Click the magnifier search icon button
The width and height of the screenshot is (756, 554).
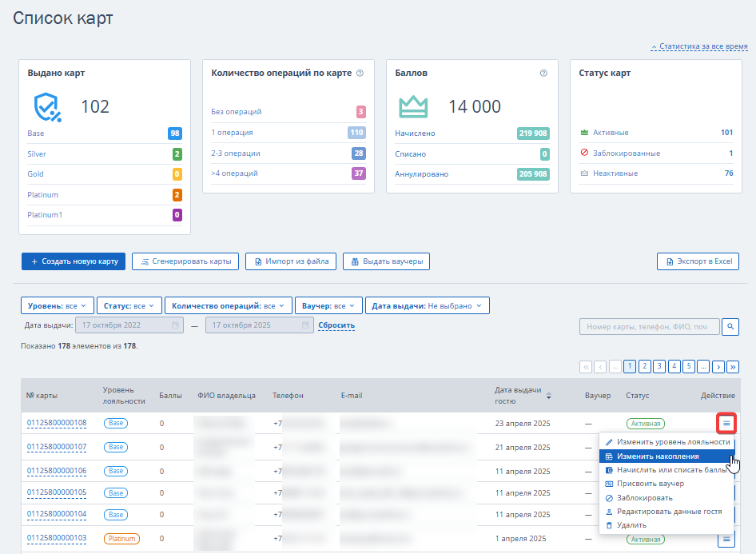(730, 326)
